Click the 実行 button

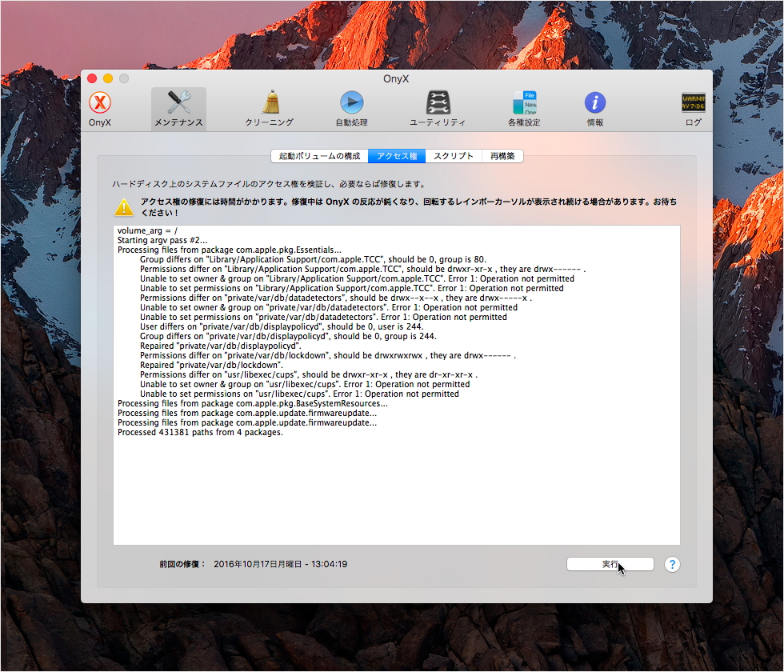tap(610, 564)
